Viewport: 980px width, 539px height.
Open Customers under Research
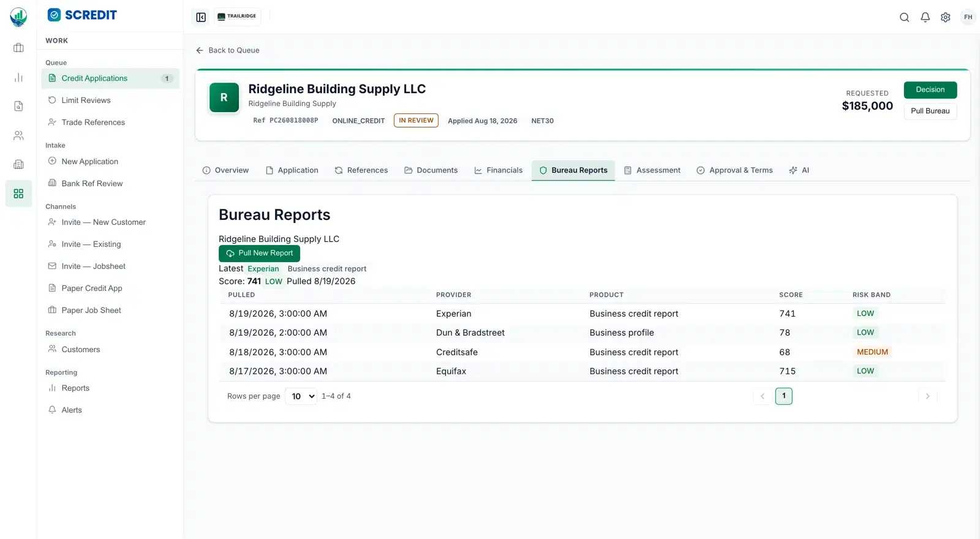tap(110, 350)
